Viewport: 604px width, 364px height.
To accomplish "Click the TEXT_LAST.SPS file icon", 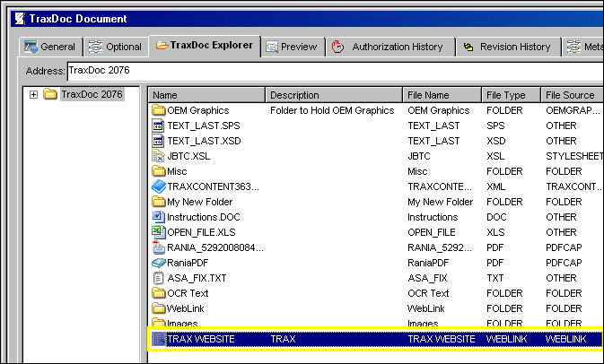I will (x=158, y=126).
